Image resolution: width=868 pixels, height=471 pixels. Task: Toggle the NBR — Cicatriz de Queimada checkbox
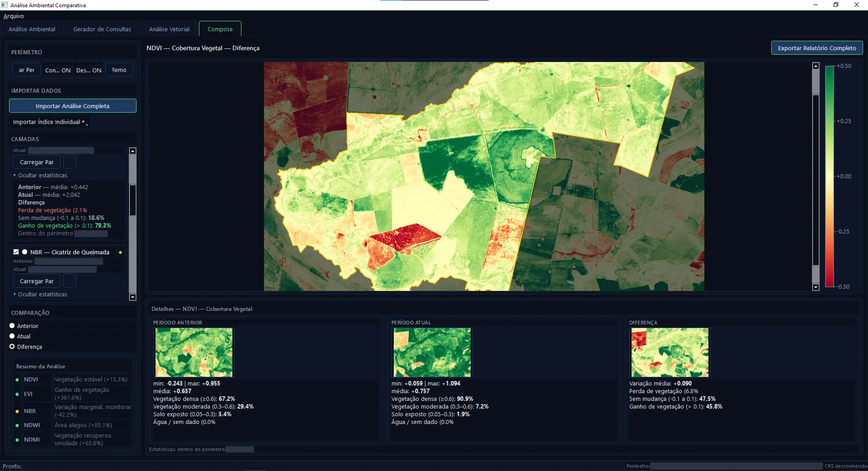[x=16, y=252]
